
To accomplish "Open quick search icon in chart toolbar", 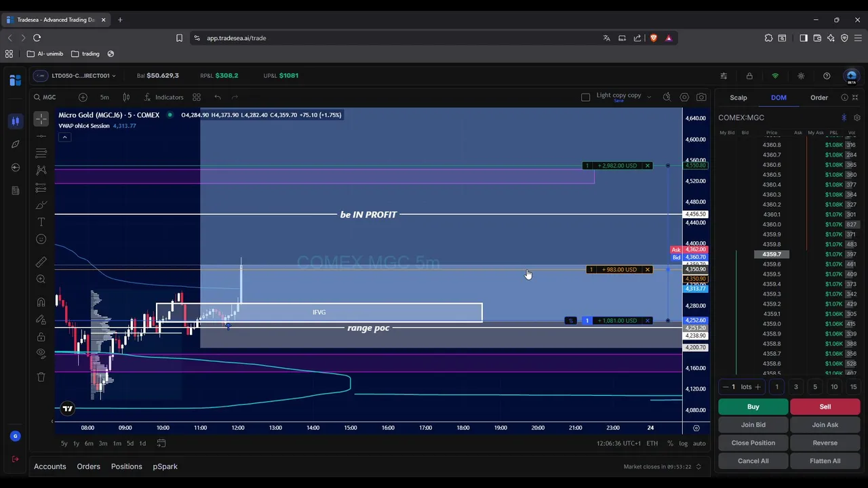I will (667, 97).
